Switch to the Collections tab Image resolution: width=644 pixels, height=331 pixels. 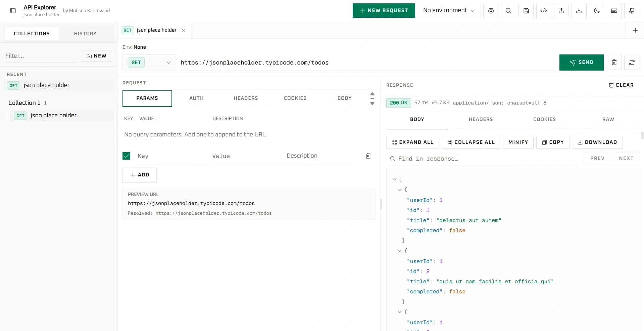click(x=32, y=34)
